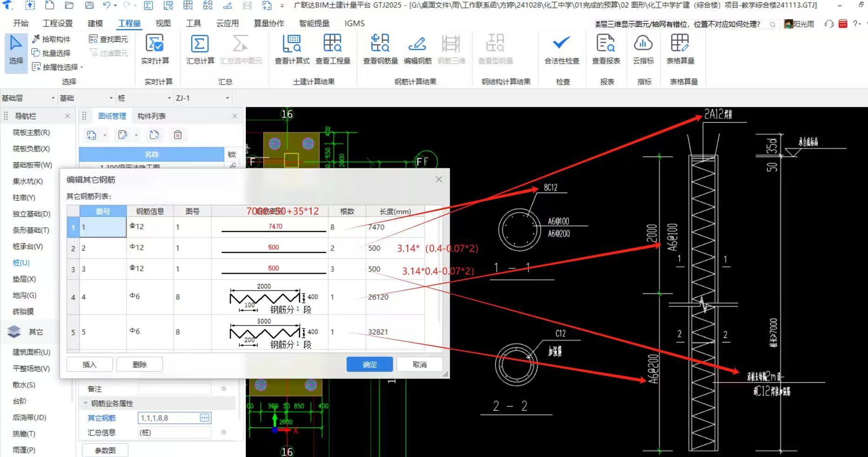Switch to the 图纸管理 panel tab
The width and height of the screenshot is (868, 457).
click(x=112, y=116)
